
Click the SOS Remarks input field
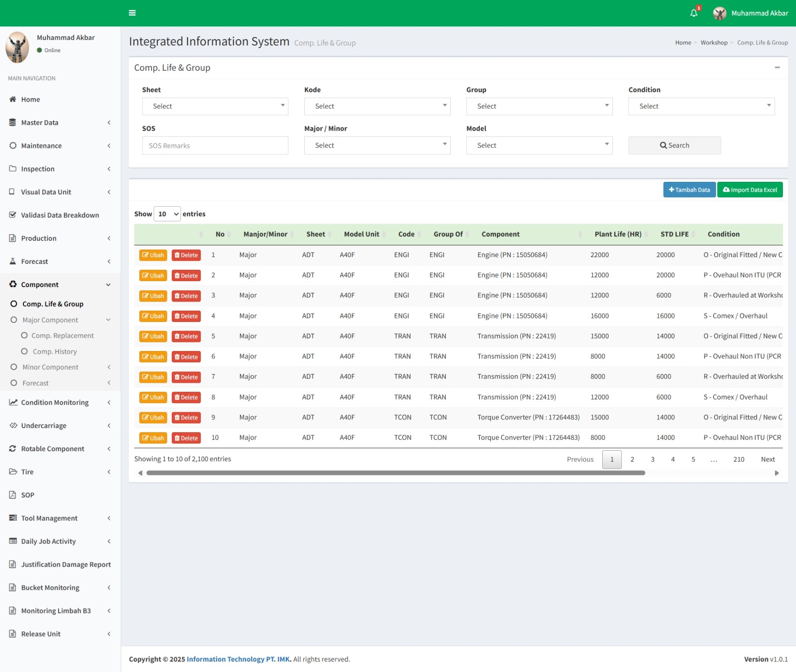(215, 146)
